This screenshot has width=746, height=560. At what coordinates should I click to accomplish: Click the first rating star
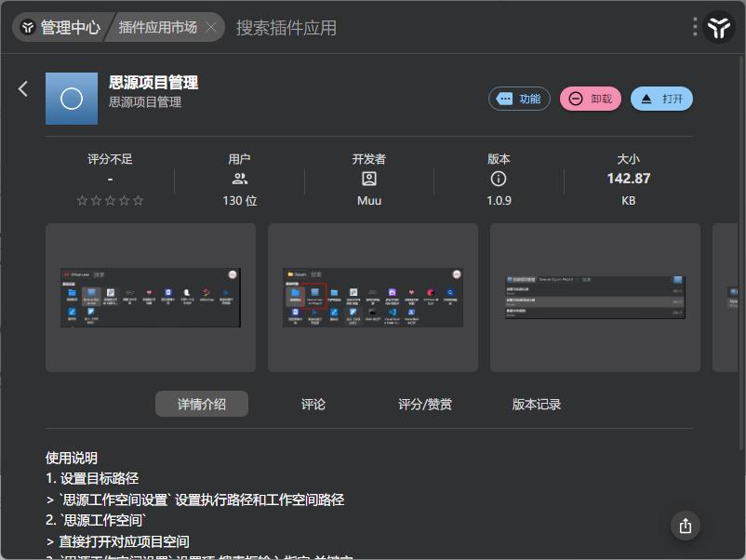point(82,201)
